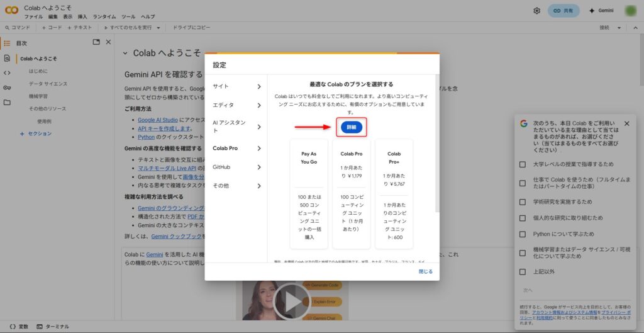The height and width of the screenshot is (333, 644).
Task: Open the settings gear icon
Action: click(x=536, y=11)
